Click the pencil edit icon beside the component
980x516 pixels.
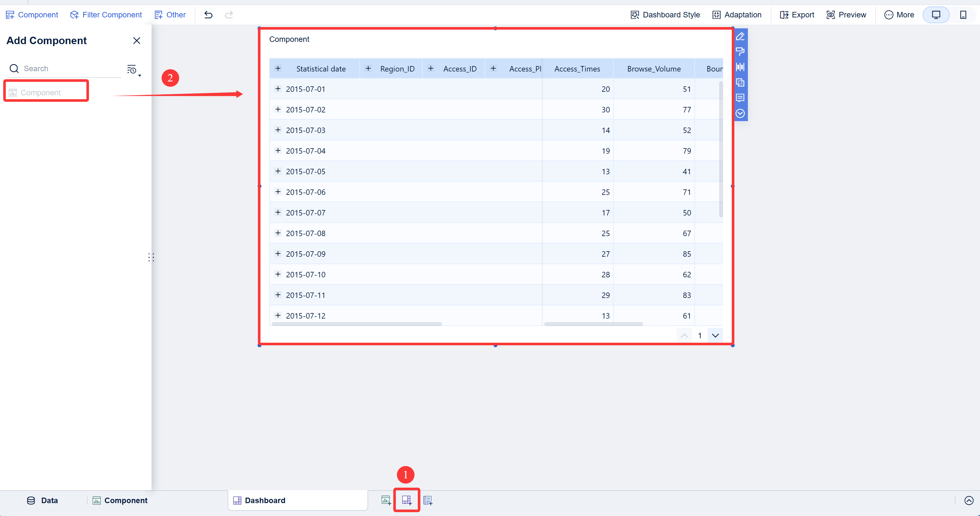pyautogui.click(x=740, y=36)
